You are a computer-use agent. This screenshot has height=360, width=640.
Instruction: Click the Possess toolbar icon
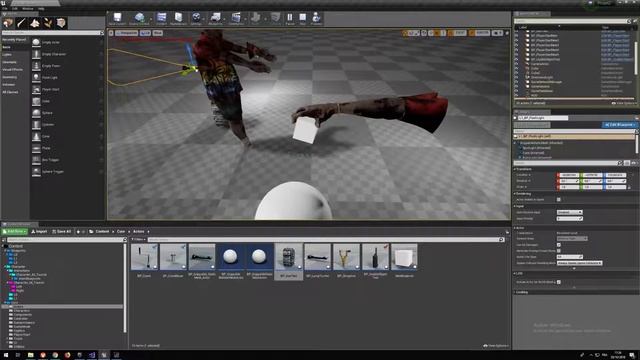point(316,18)
